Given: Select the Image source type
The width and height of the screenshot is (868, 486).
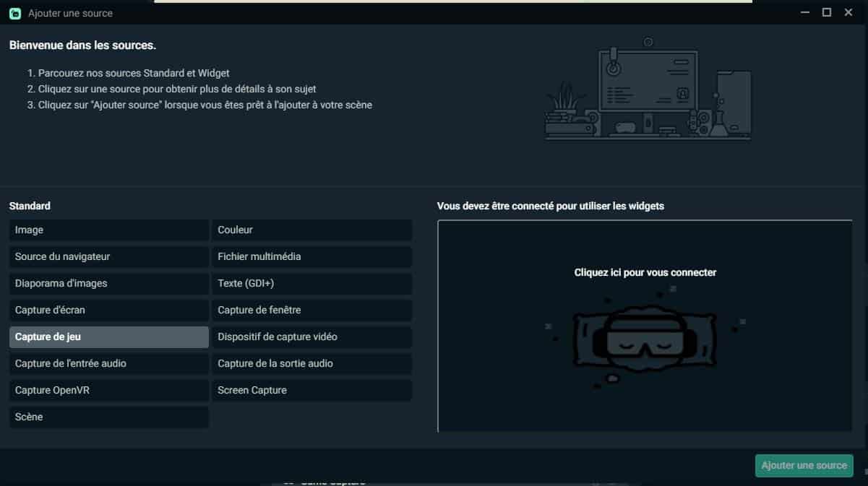Looking at the screenshot, I should pos(108,230).
